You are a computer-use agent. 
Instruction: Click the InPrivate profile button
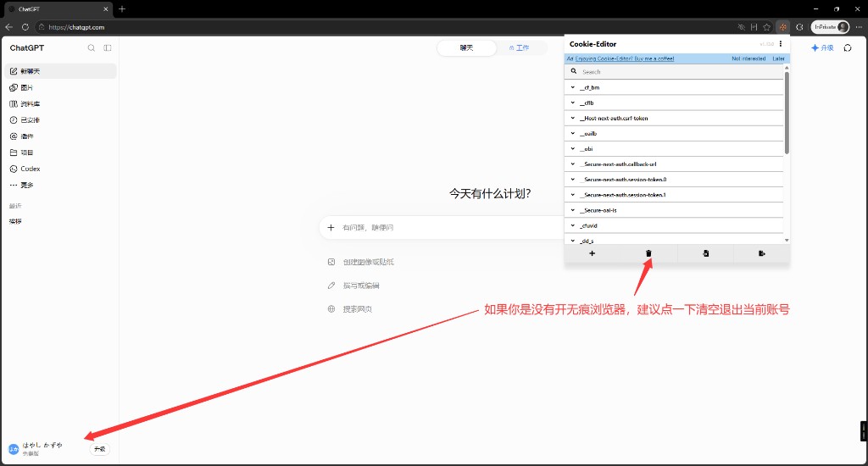tap(831, 26)
